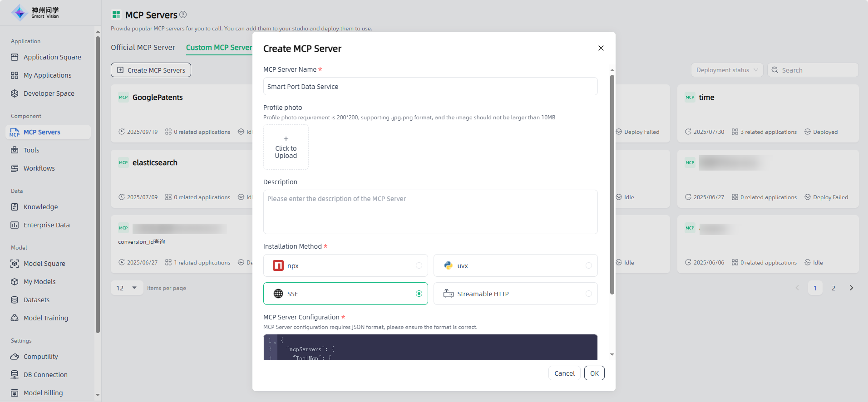The width and height of the screenshot is (868, 402).
Task: Collapse line 1 in the JSON editor
Action: pos(275,342)
